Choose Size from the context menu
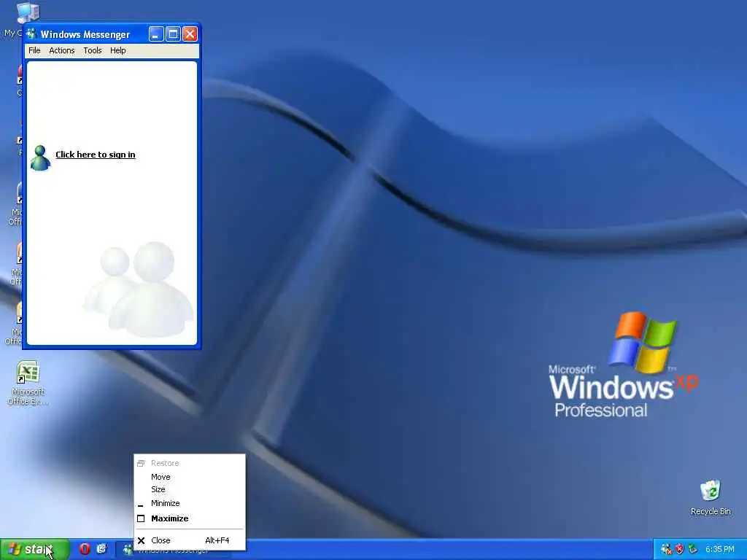747x560 pixels. [190, 489]
